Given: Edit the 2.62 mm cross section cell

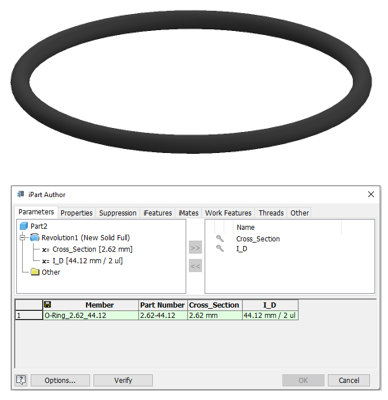Looking at the screenshot, I should [x=214, y=315].
